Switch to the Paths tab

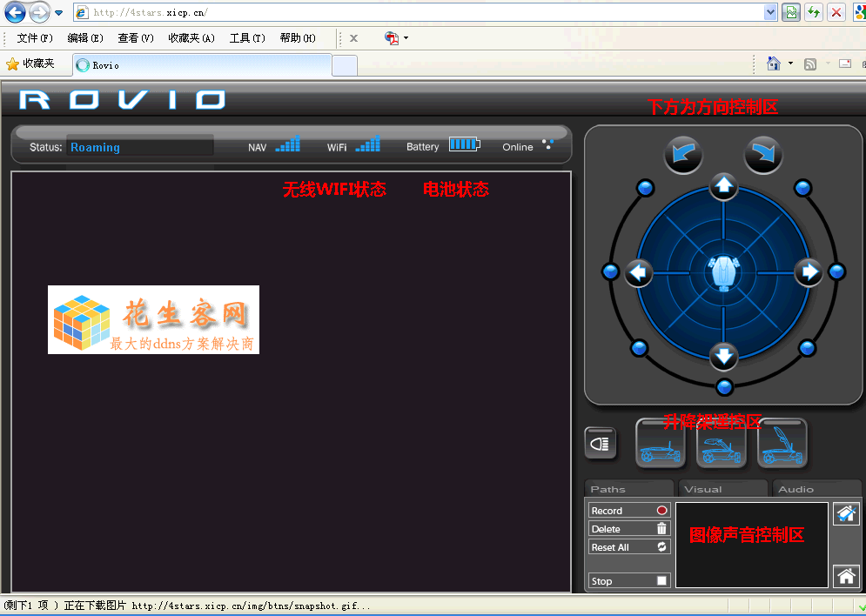point(629,489)
